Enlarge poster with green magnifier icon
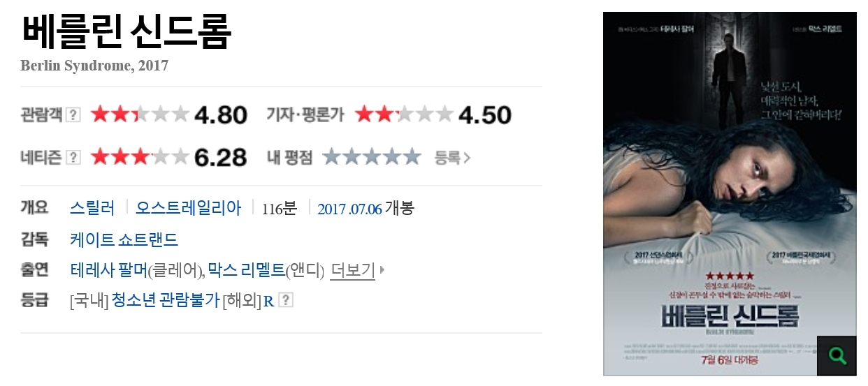 (837, 355)
